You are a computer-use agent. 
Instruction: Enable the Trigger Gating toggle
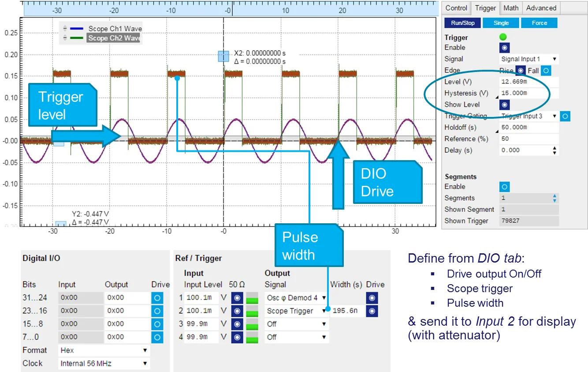pos(565,116)
